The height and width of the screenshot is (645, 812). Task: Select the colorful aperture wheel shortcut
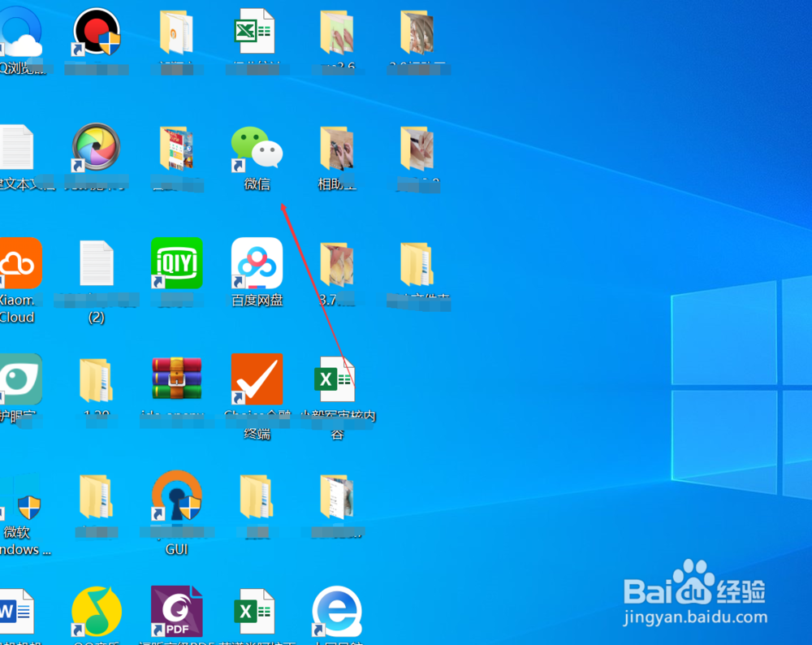pos(97,148)
